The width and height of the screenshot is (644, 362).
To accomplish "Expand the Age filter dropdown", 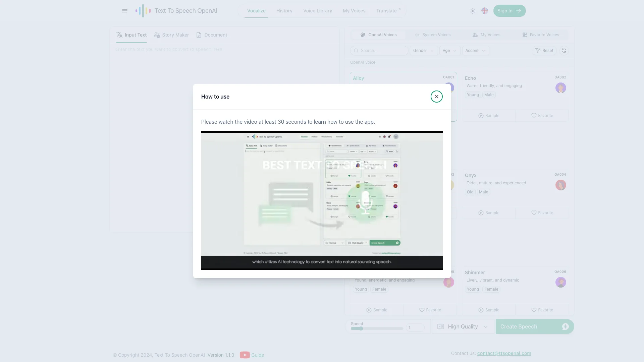I will tap(450, 51).
